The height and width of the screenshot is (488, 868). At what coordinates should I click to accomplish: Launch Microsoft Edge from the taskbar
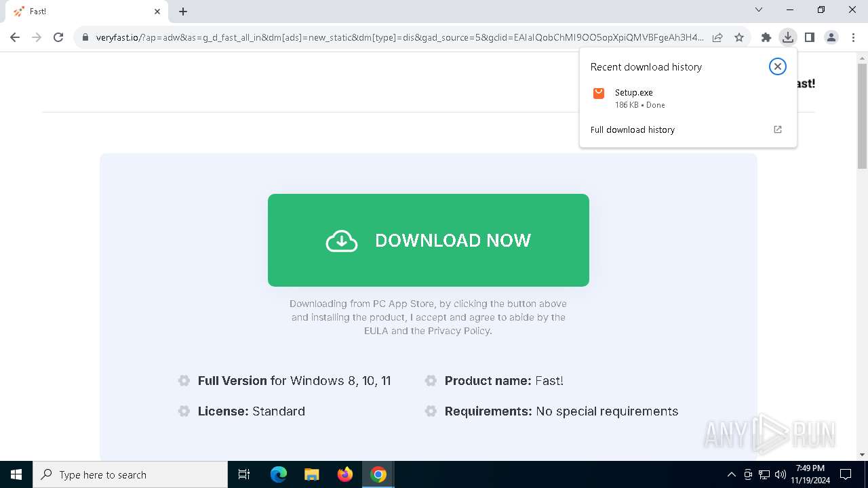click(x=279, y=474)
